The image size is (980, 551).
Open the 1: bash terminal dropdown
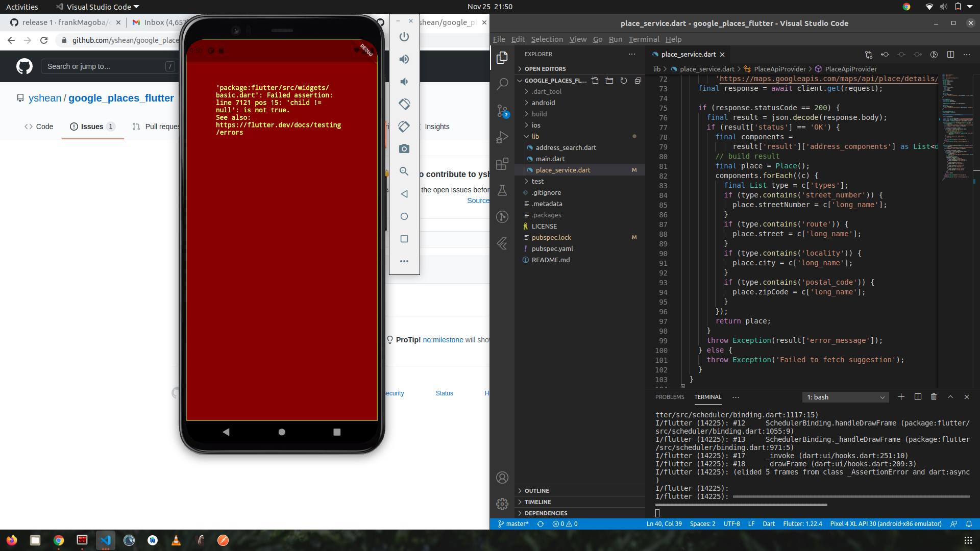point(845,397)
